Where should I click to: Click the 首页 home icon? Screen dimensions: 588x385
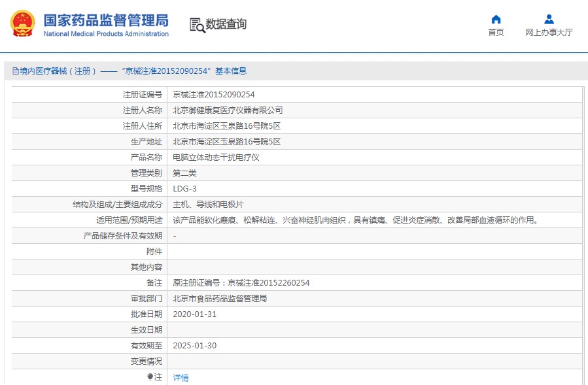496,19
